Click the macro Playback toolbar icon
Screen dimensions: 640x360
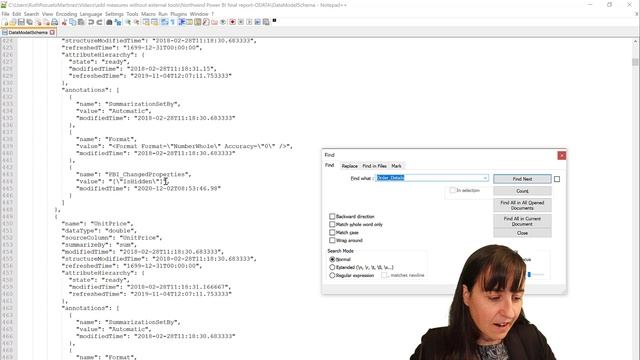(x=249, y=22)
